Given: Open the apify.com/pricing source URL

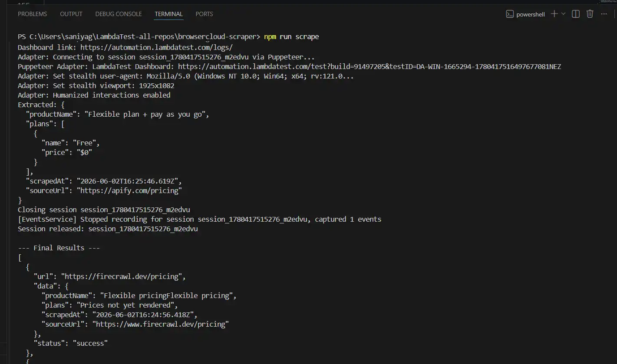Looking at the screenshot, I should (x=129, y=191).
